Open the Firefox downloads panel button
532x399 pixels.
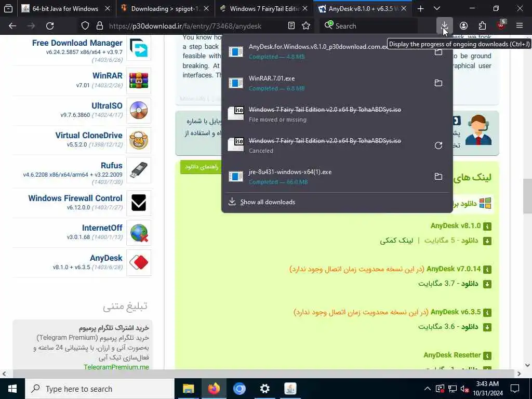click(445, 26)
